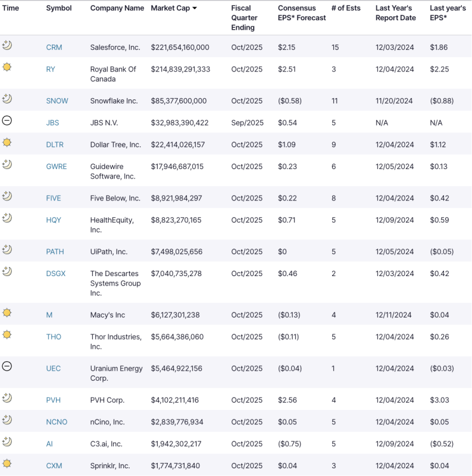Click the moon icon beside Snowflake
This screenshot has width=472, height=476.
7,99
